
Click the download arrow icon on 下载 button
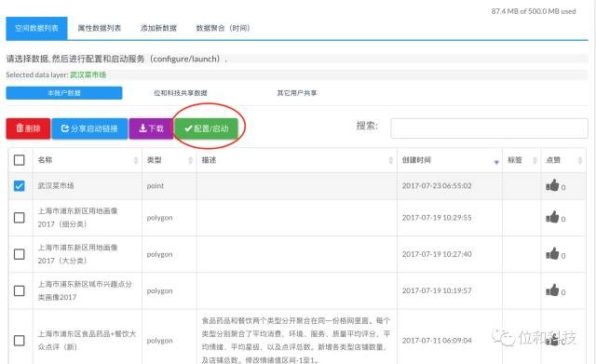pos(142,128)
